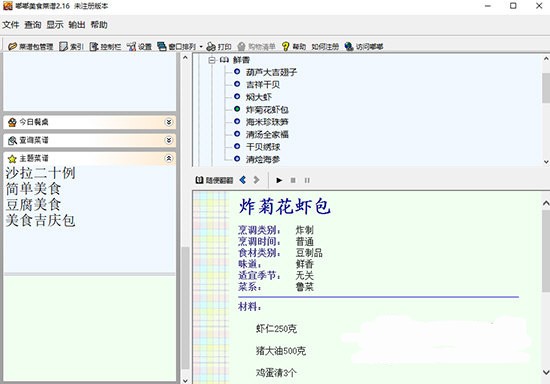This screenshot has width=550, height=384.
Task: Click the left sidebar scrollbar up arrow
Action: [186, 58]
